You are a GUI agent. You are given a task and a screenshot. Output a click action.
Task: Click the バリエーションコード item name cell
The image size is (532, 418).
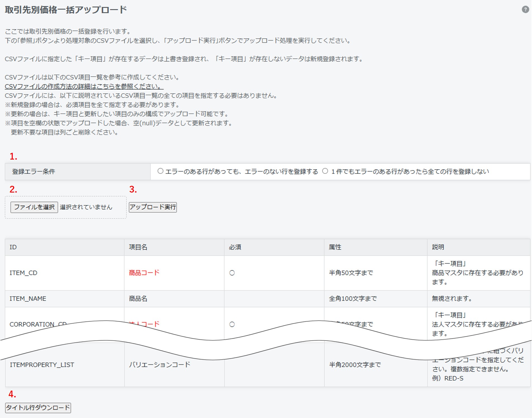point(160,365)
